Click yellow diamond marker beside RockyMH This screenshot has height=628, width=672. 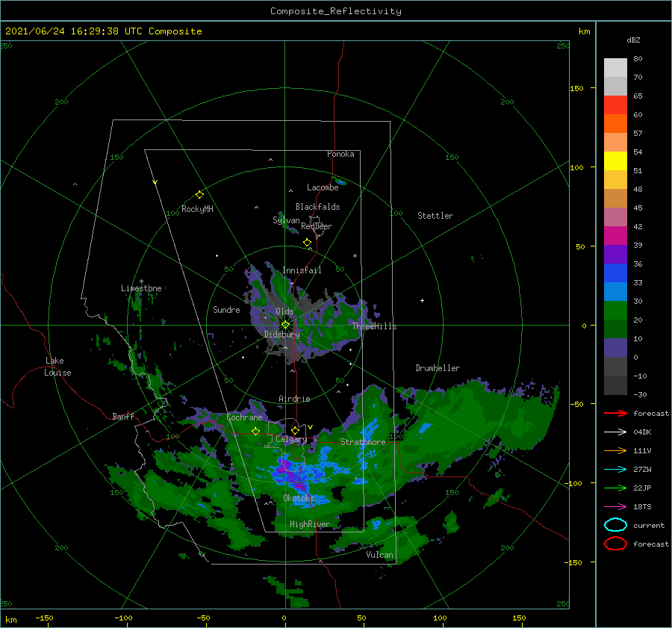click(199, 195)
